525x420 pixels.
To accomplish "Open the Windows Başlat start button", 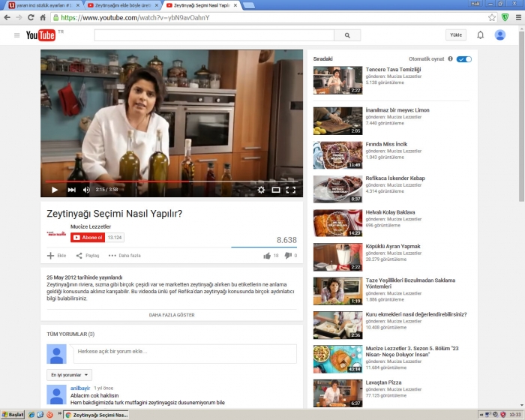I will 13,415.
